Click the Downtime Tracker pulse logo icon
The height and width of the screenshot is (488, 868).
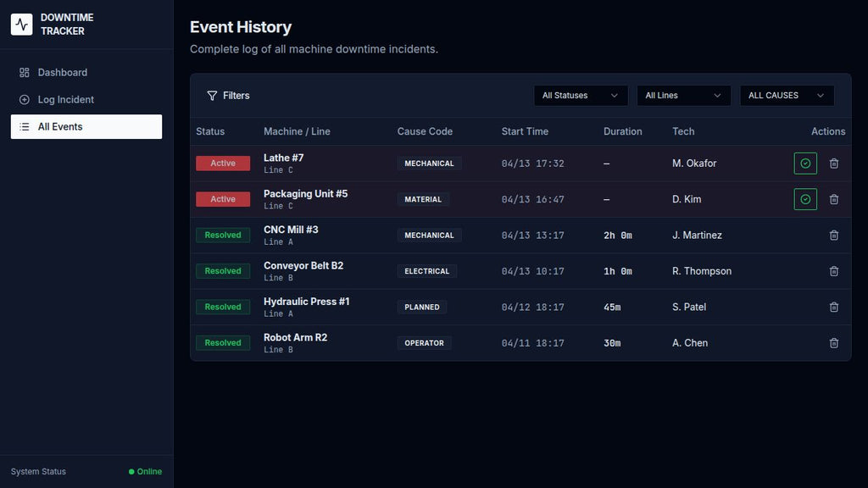click(22, 25)
